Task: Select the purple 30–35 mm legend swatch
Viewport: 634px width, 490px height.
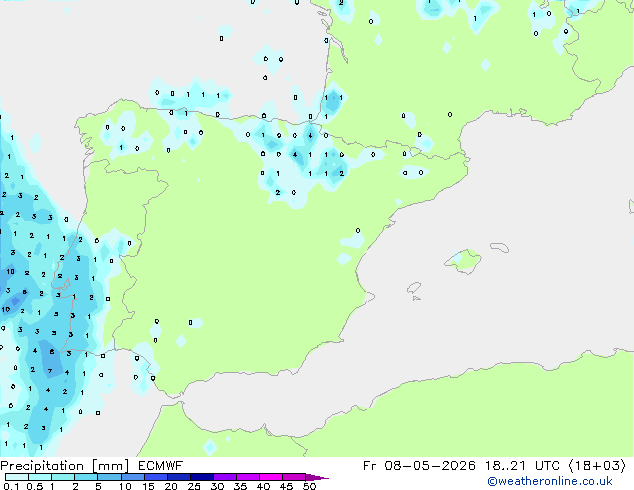Action: (x=224, y=477)
